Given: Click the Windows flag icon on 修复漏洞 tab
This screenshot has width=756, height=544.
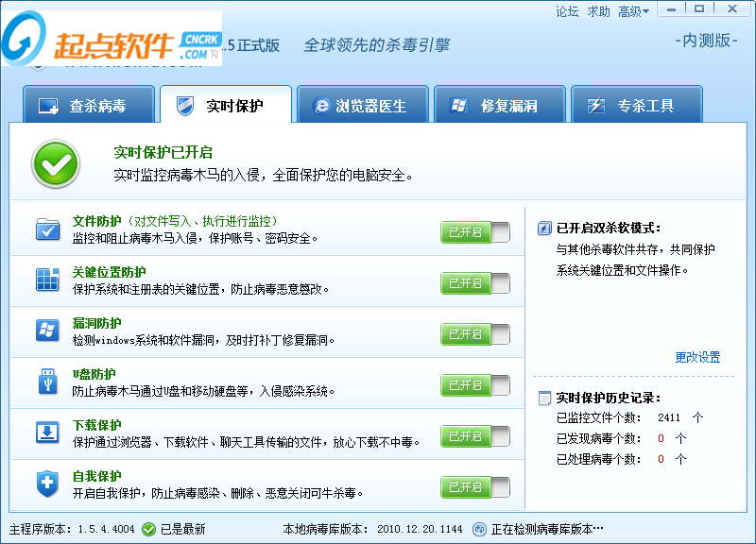Looking at the screenshot, I should point(458,105).
